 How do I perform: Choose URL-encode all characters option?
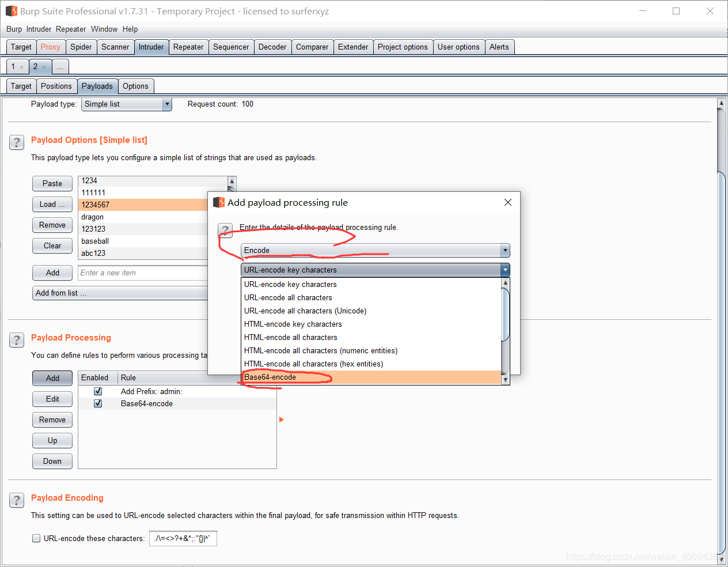pos(371,298)
